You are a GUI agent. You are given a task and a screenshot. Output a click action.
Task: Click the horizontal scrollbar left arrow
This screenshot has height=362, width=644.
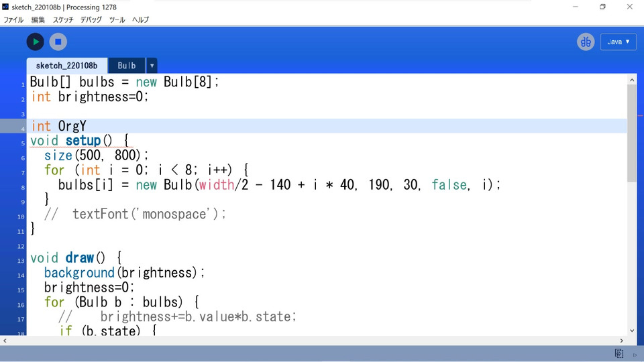5,341
